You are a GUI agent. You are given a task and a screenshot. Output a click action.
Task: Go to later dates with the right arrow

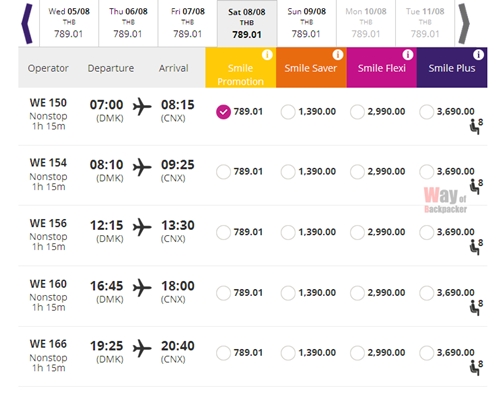coord(464,24)
